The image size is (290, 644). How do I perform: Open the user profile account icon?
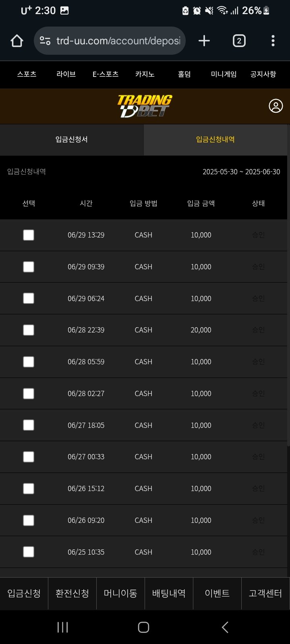[275, 106]
